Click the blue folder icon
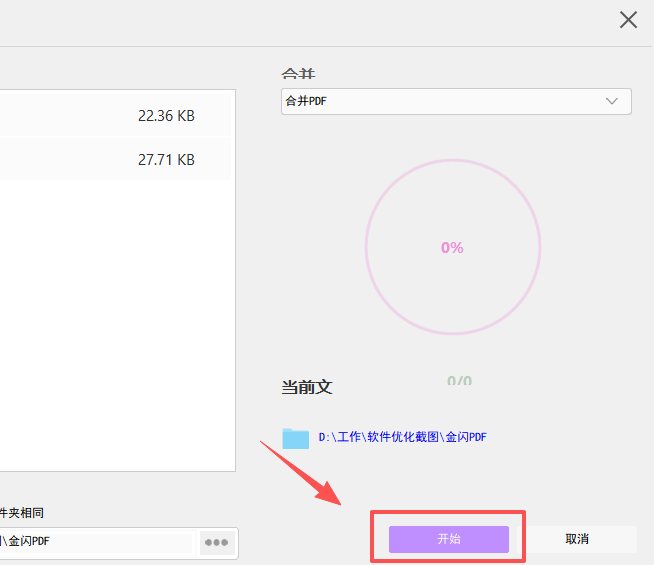 [x=295, y=438]
